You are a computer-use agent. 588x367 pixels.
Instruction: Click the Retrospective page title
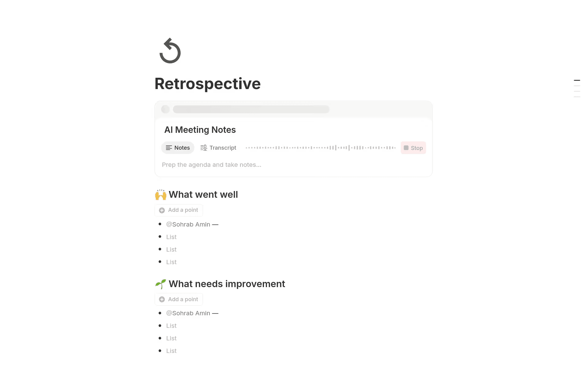pyautogui.click(x=208, y=83)
